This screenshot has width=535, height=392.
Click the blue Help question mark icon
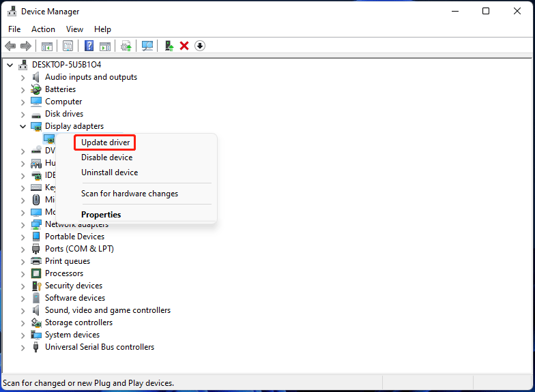coord(89,46)
